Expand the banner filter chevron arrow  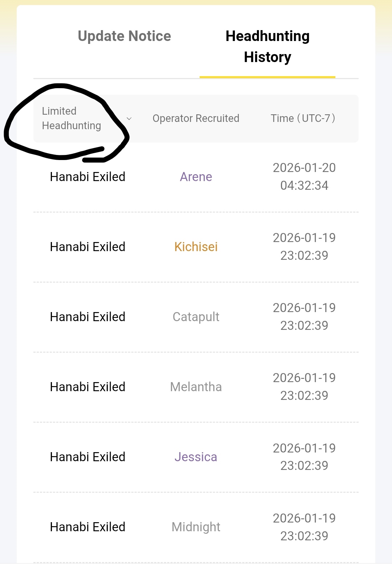click(129, 119)
